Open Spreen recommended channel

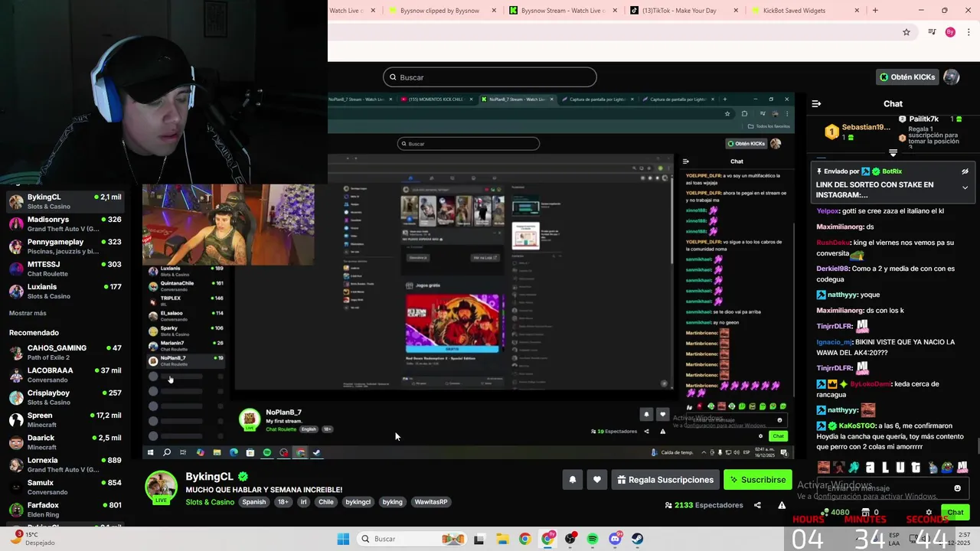coord(65,419)
